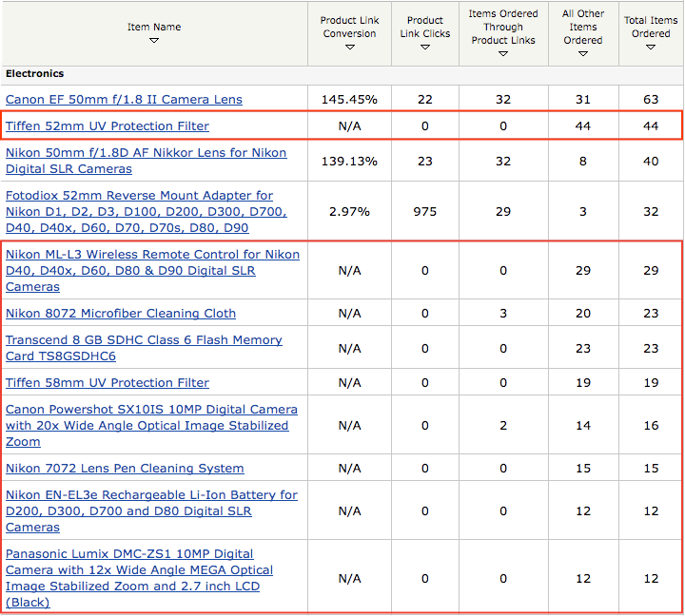
Task: Open Canon EF 50mm f/1.8 II Camera Lens link
Action: (x=124, y=100)
